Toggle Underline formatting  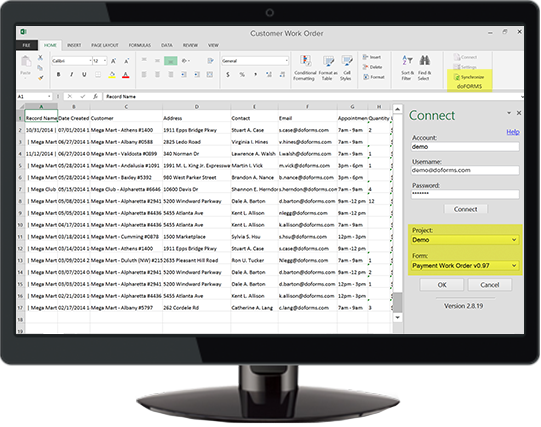[84, 75]
